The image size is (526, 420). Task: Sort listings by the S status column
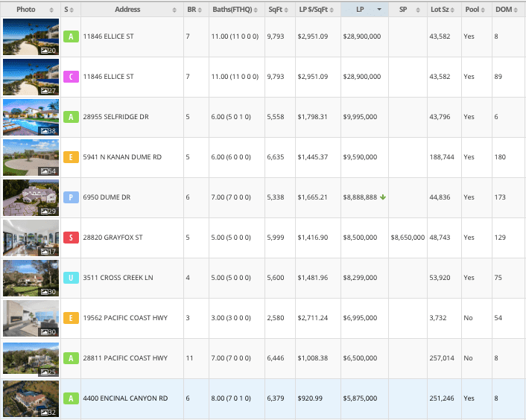pyautogui.click(x=71, y=10)
